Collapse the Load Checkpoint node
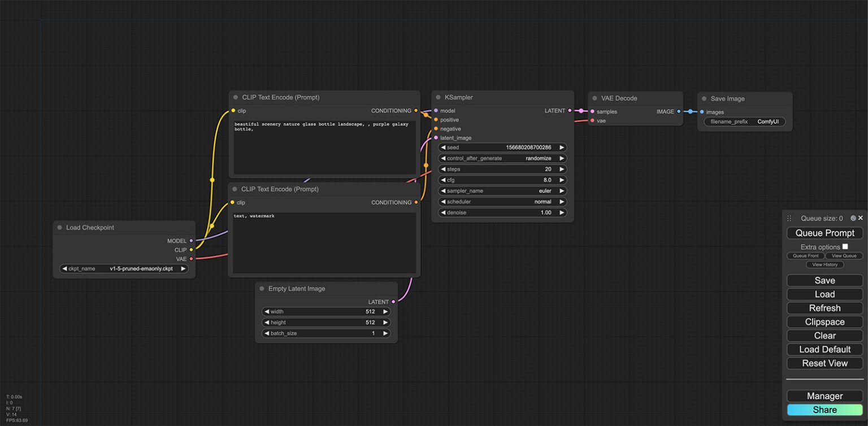 [59, 228]
